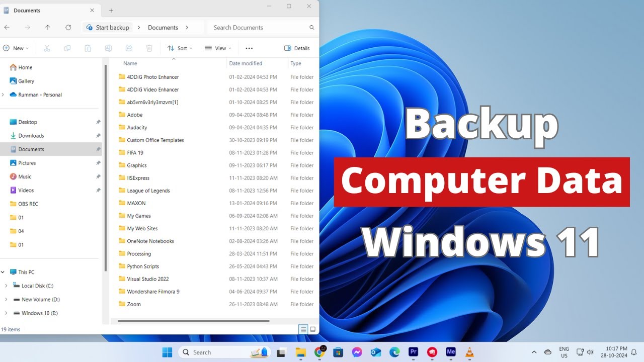Switch to large thumbnails view icon

click(313, 329)
